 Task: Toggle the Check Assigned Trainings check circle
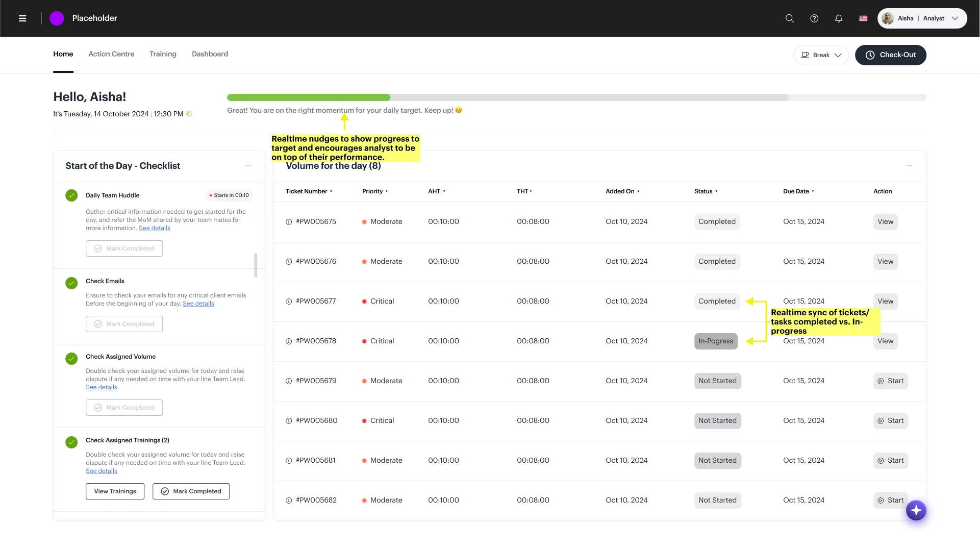click(x=71, y=442)
